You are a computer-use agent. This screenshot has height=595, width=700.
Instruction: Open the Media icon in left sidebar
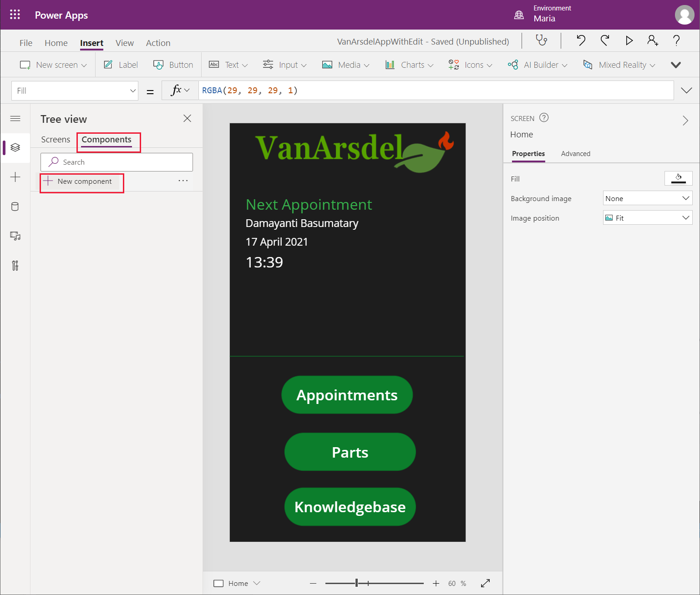[15, 236]
